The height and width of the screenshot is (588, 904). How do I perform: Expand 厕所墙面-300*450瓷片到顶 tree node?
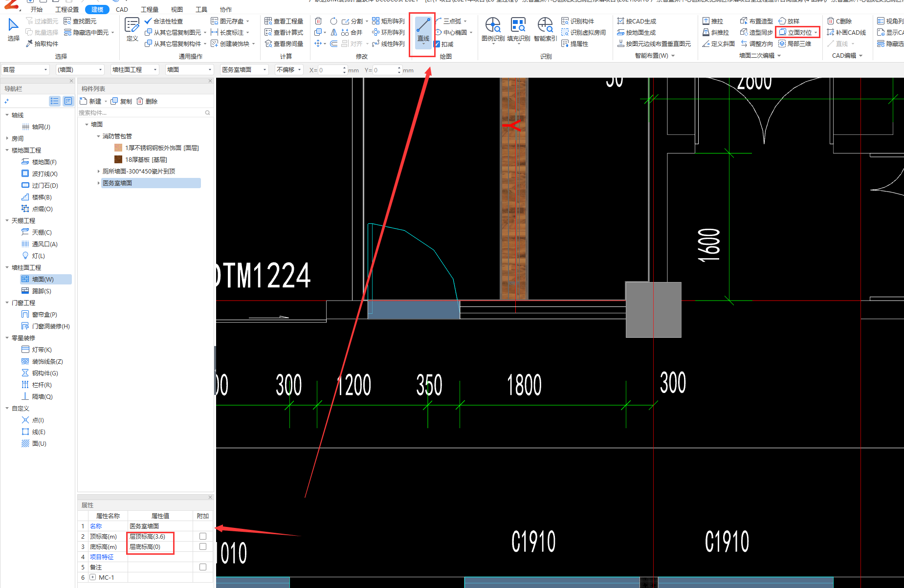coord(98,171)
